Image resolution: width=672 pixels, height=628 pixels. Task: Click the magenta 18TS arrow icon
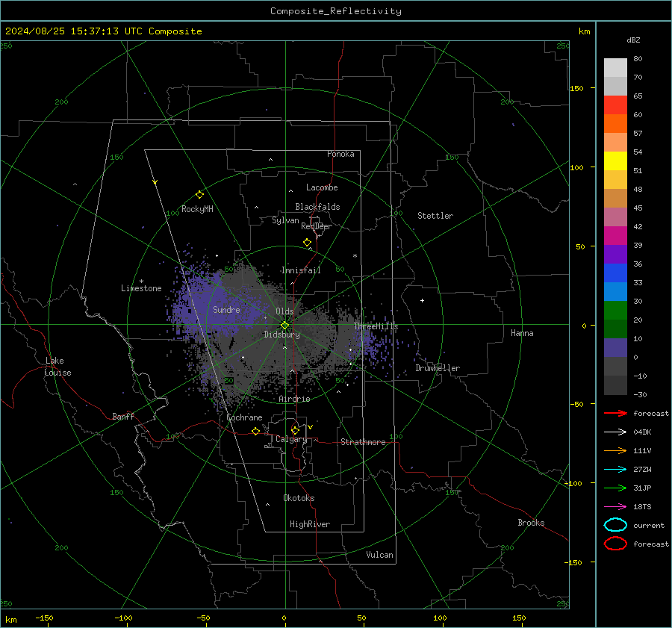[x=615, y=507]
